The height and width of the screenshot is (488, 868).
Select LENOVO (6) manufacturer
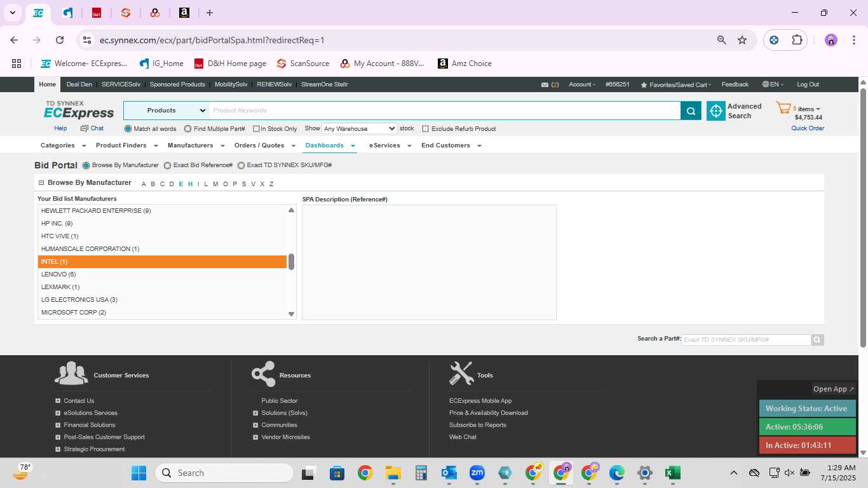pos(162,274)
